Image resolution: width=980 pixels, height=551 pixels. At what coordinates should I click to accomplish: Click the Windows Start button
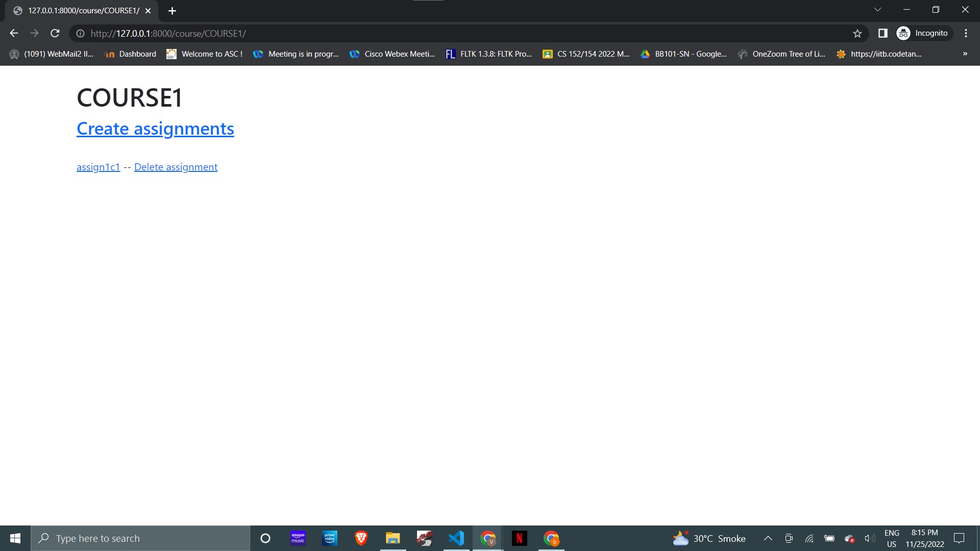tap(15, 538)
